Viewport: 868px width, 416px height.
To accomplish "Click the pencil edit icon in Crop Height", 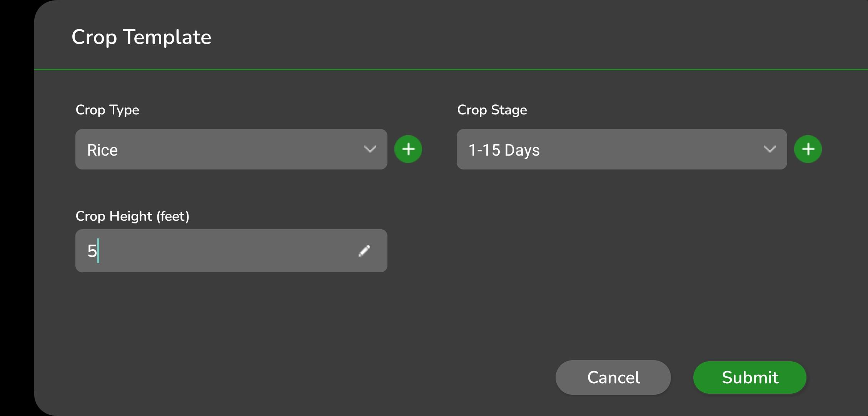I will pyautogui.click(x=364, y=251).
